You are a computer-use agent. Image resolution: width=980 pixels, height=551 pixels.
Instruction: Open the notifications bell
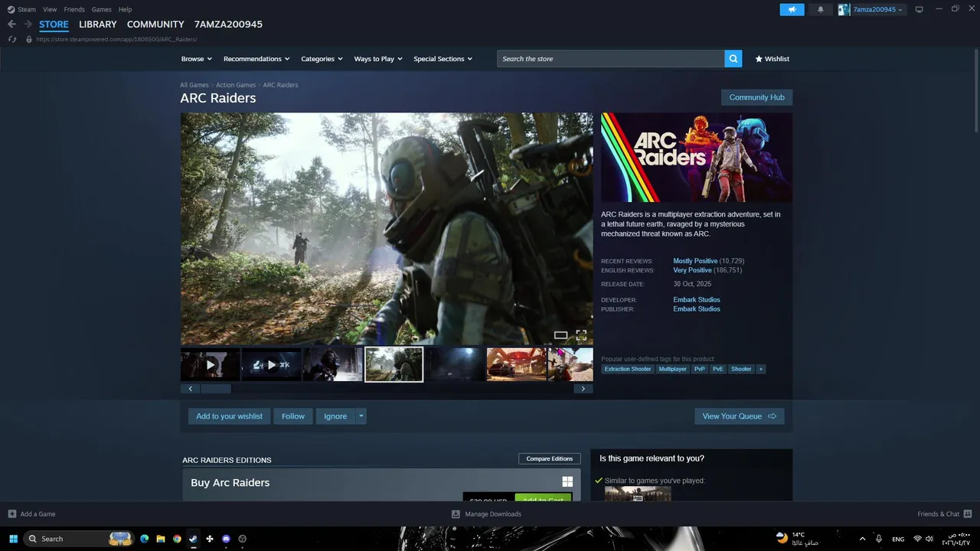point(821,9)
